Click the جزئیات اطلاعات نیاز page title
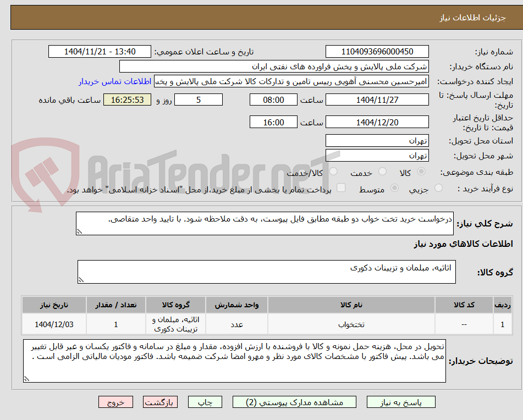 [472, 18]
